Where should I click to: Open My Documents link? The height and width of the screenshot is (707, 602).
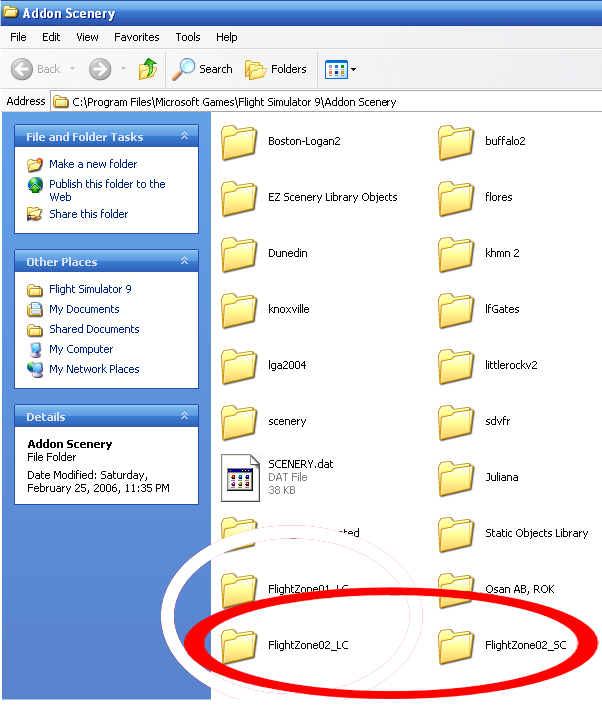84,309
